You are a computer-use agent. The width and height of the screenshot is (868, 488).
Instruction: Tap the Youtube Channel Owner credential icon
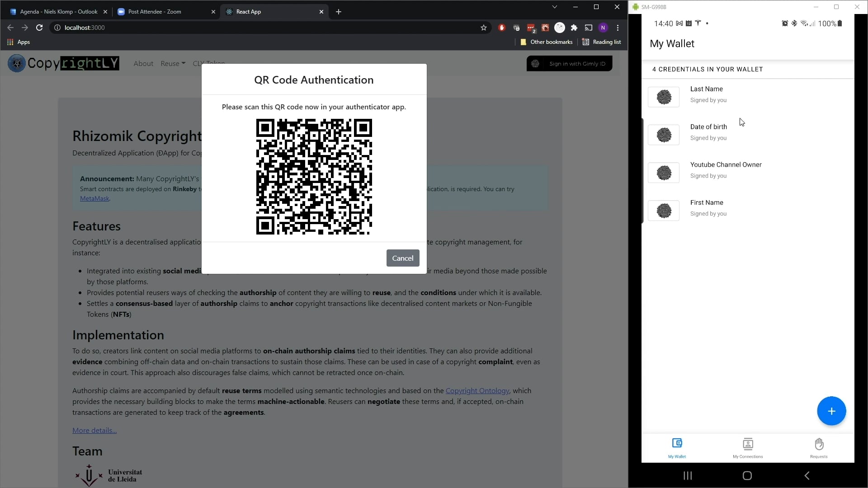pyautogui.click(x=664, y=173)
